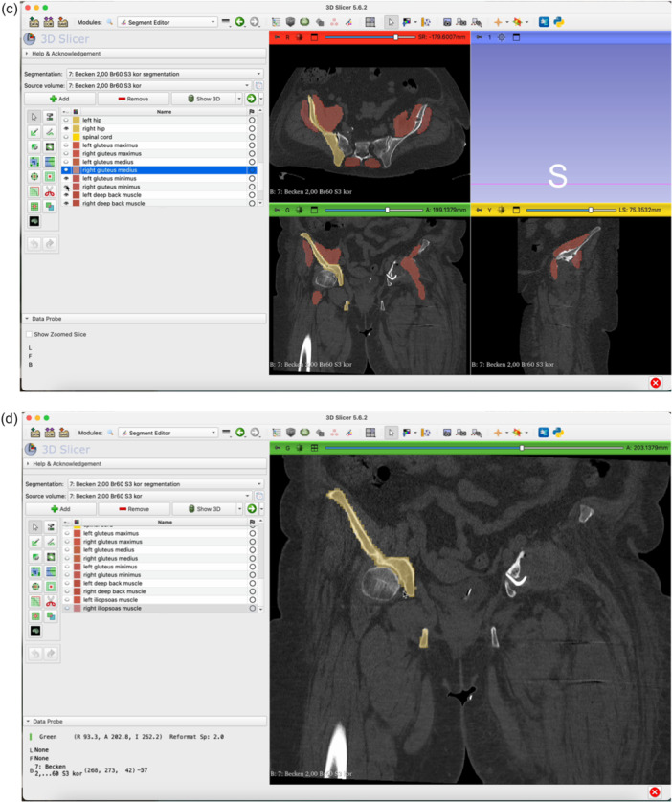The image size is (672, 802).
Task: Enable the Show Zoomed Slice checkbox
Action: pos(29,334)
